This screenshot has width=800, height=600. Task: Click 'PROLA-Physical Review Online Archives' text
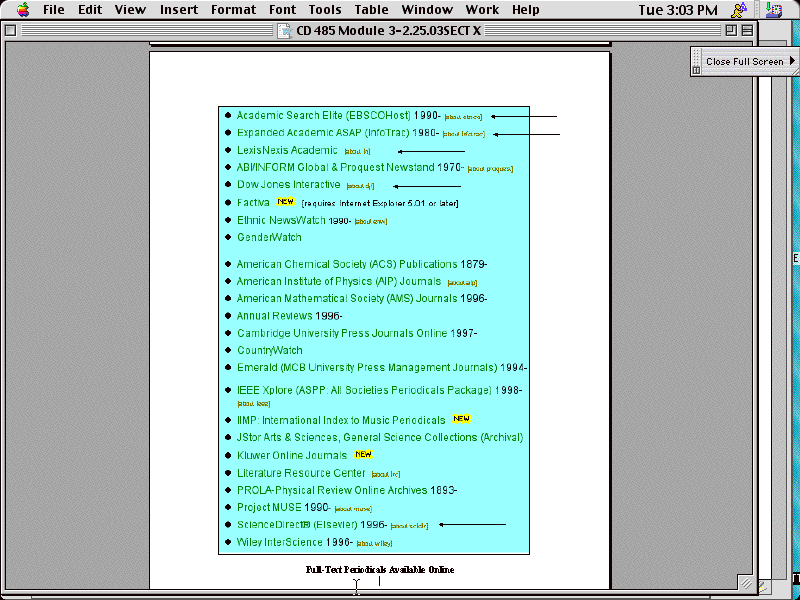pos(332,490)
